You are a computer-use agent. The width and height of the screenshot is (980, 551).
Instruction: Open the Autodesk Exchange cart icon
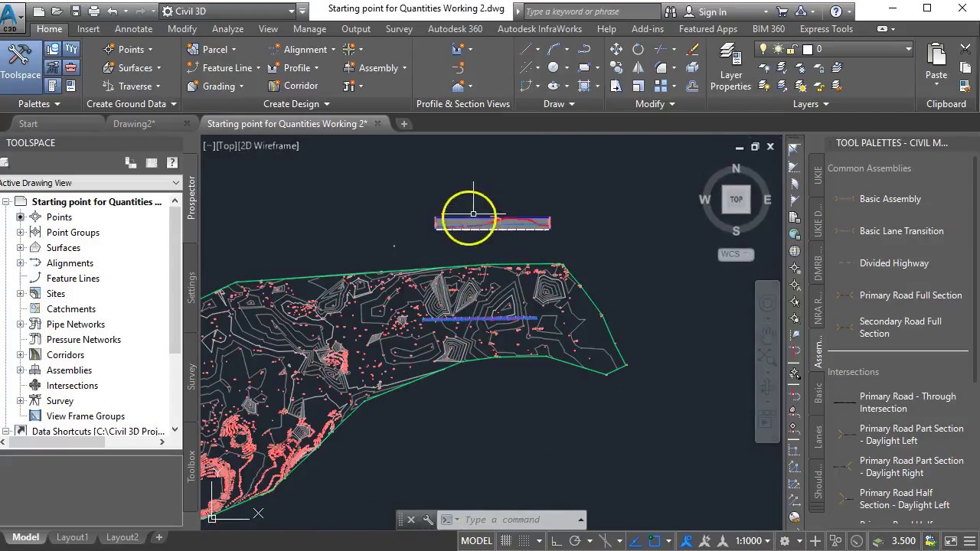(x=782, y=11)
